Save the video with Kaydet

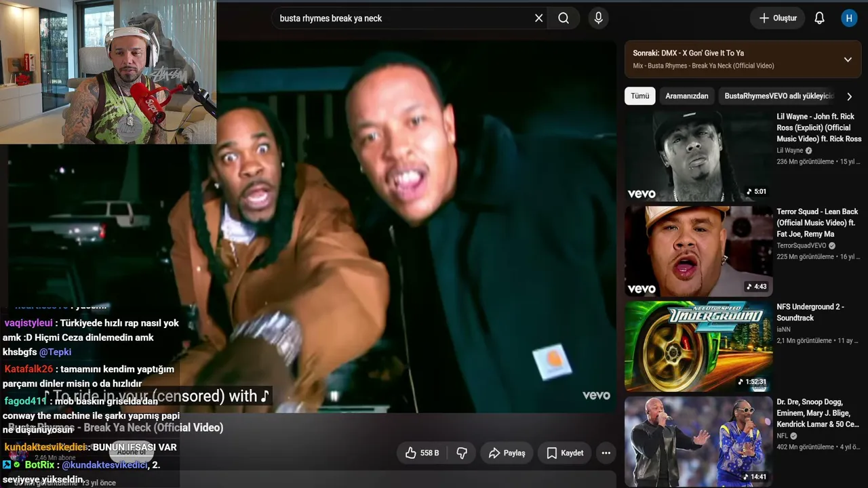point(565,453)
